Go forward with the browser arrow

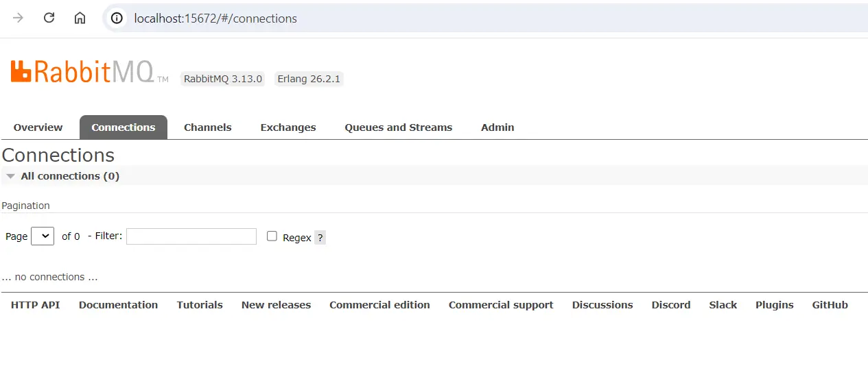tap(19, 19)
